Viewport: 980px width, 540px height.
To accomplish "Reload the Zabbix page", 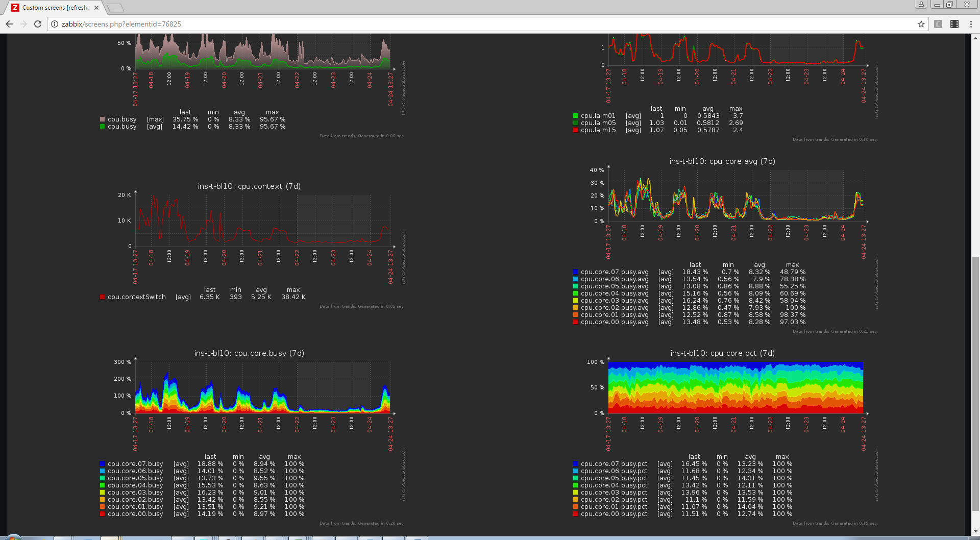I will click(38, 24).
